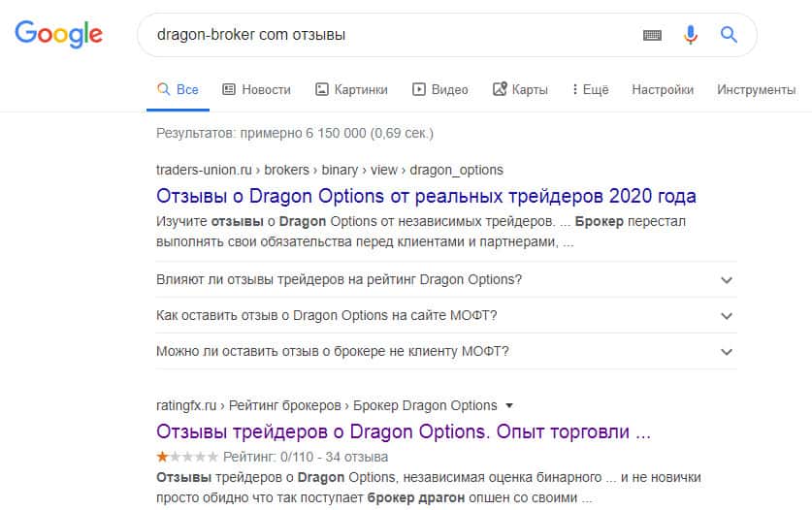This screenshot has width=812, height=510.
Task: Click the Google logo
Action: 58,35
